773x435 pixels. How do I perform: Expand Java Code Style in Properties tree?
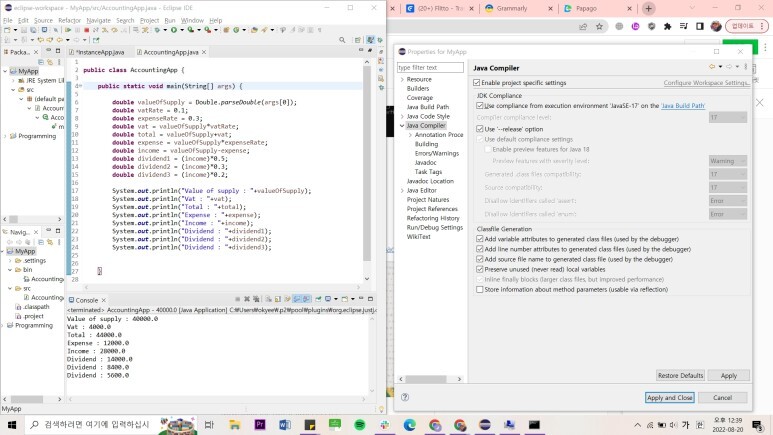tap(402, 116)
